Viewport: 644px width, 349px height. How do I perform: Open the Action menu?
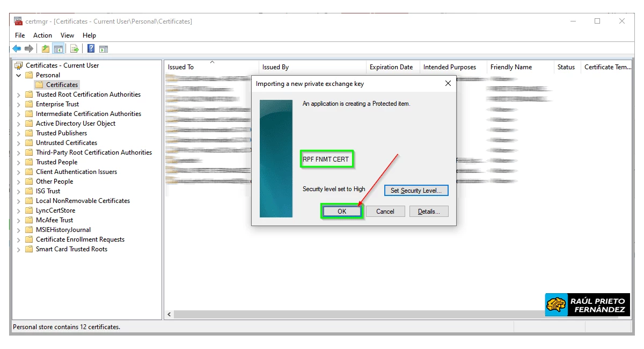(42, 35)
